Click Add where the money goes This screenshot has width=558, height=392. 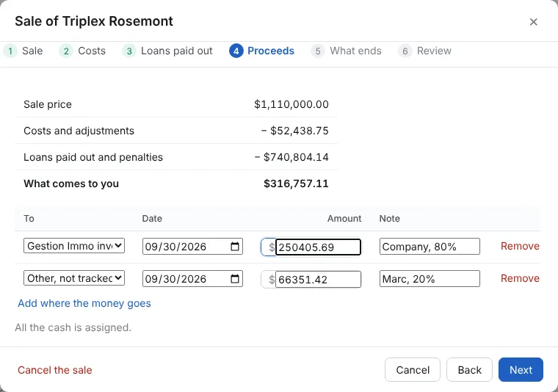(x=84, y=303)
